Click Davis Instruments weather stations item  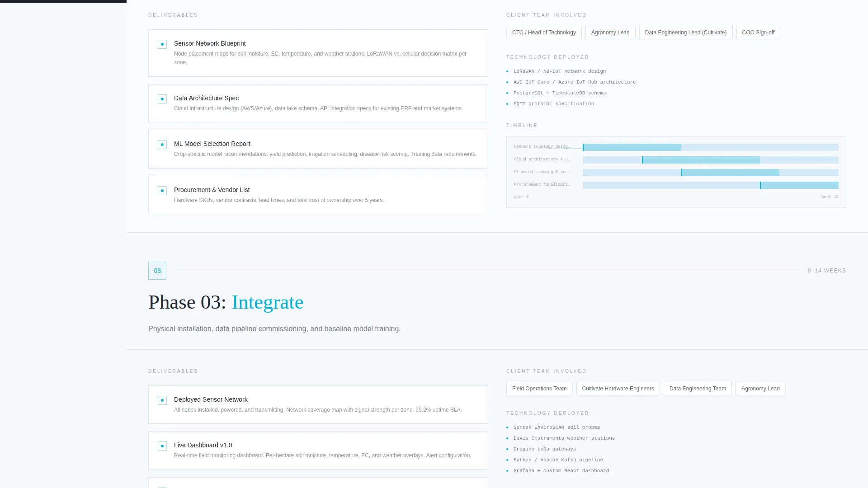pos(564,438)
